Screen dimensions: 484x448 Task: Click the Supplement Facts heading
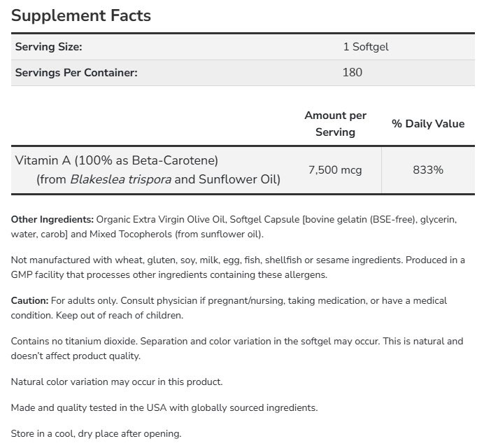(81, 15)
